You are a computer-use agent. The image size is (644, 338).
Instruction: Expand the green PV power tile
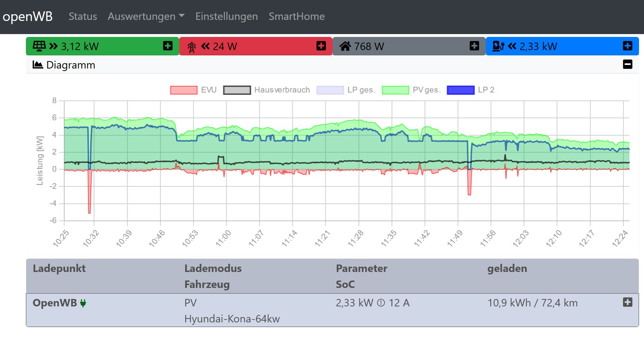(x=168, y=46)
